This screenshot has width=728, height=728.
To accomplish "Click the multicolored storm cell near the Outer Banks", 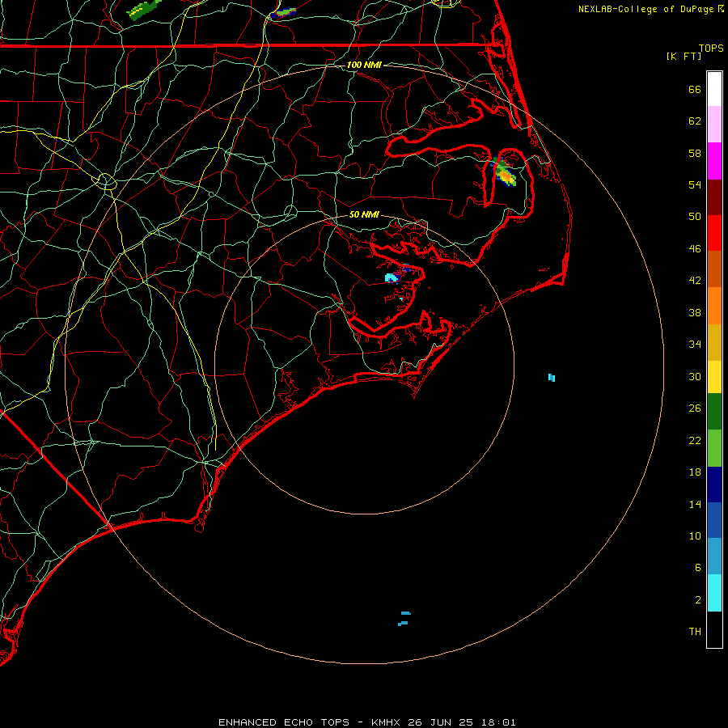I will 504,171.
